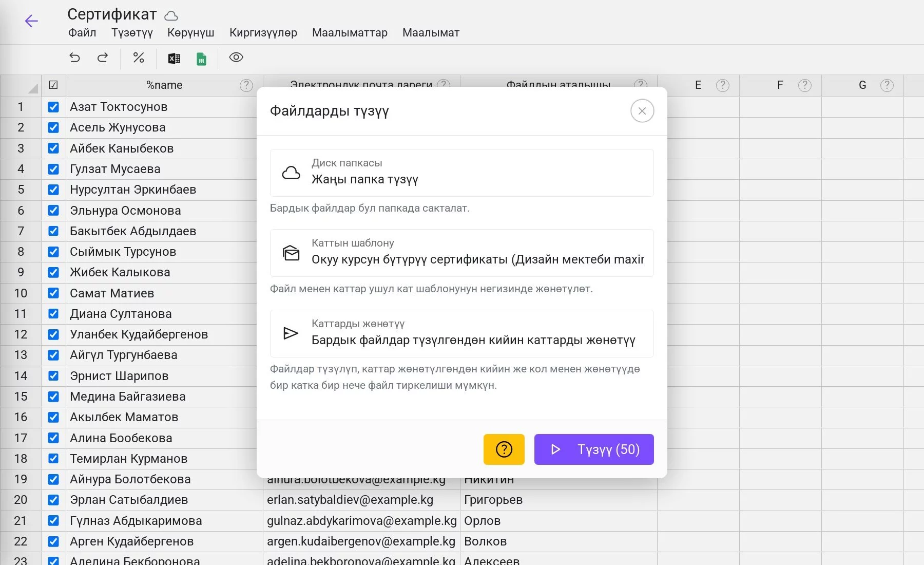Viewport: 924px width, 565px height.
Task: Redo the last action
Action: 103,58
